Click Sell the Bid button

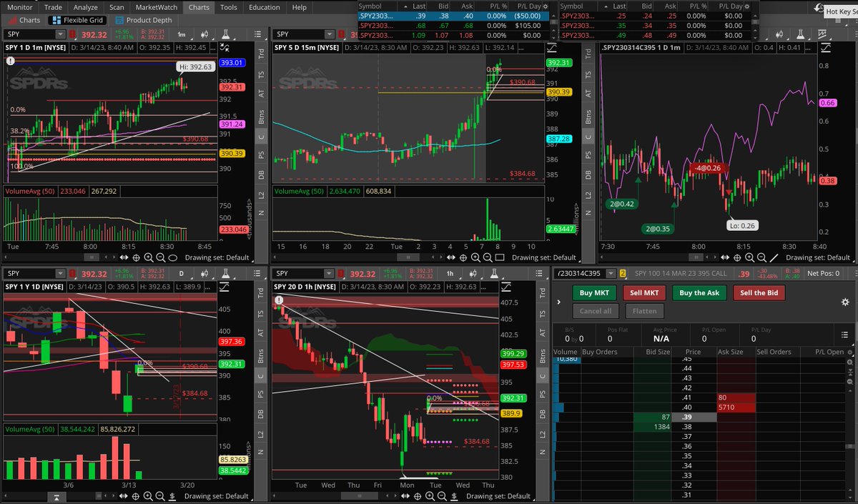760,292
